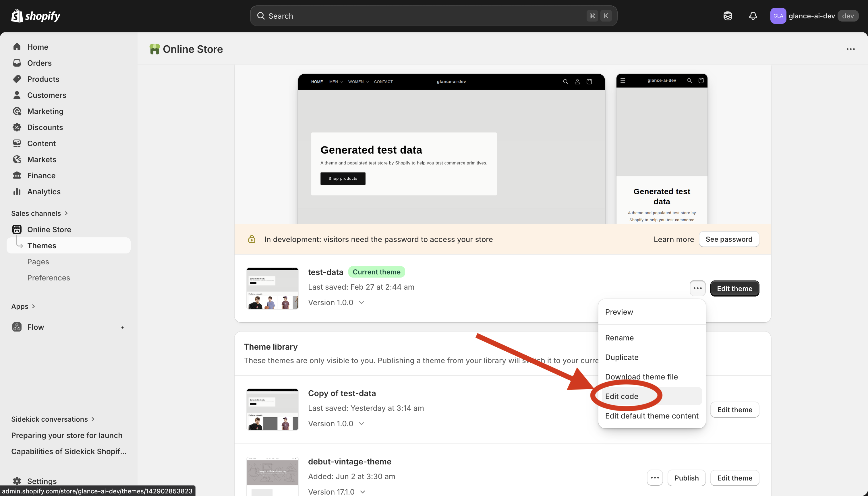Click the Analytics bar chart icon

[17, 191]
